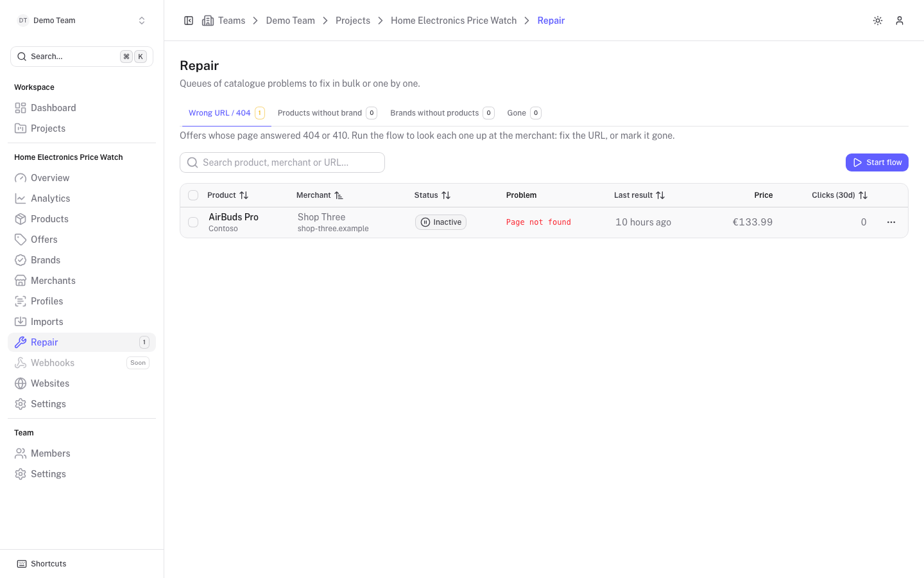924x578 pixels.
Task: Open the user account icon
Action: coord(900,21)
